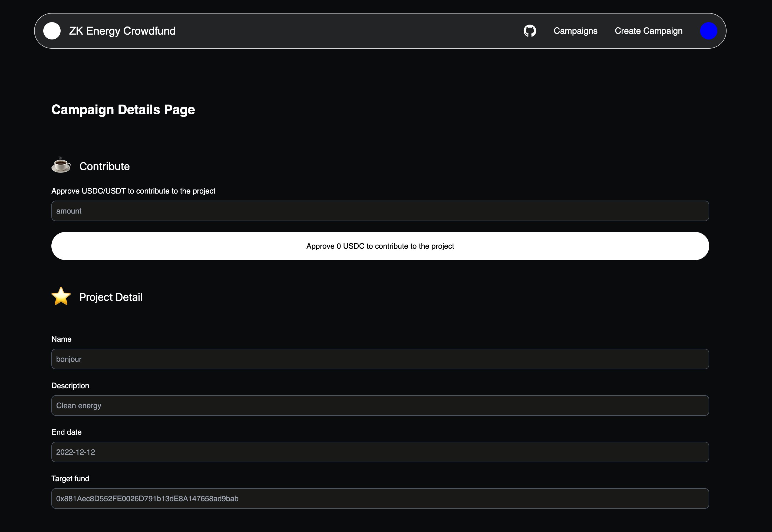Navigate to Campaigns menu item

pyautogui.click(x=575, y=31)
